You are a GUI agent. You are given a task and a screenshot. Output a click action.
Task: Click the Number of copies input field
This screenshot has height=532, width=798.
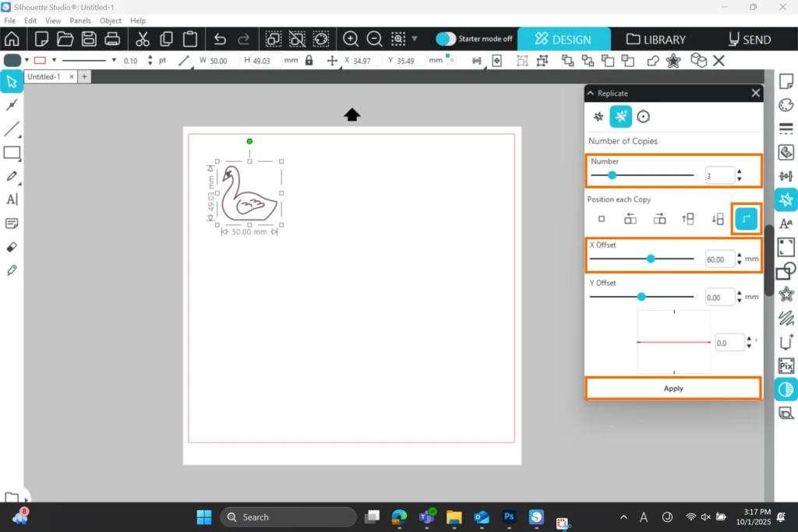coord(719,176)
